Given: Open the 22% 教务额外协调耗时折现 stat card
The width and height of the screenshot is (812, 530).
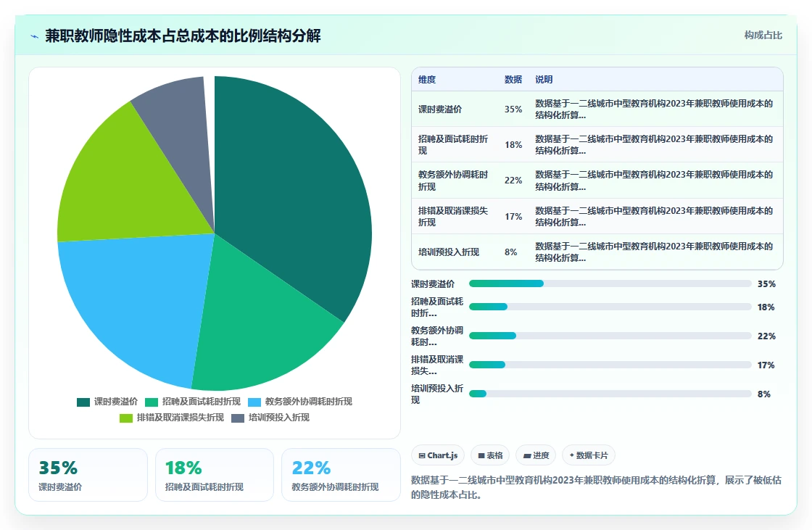Looking at the screenshot, I should [x=341, y=475].
